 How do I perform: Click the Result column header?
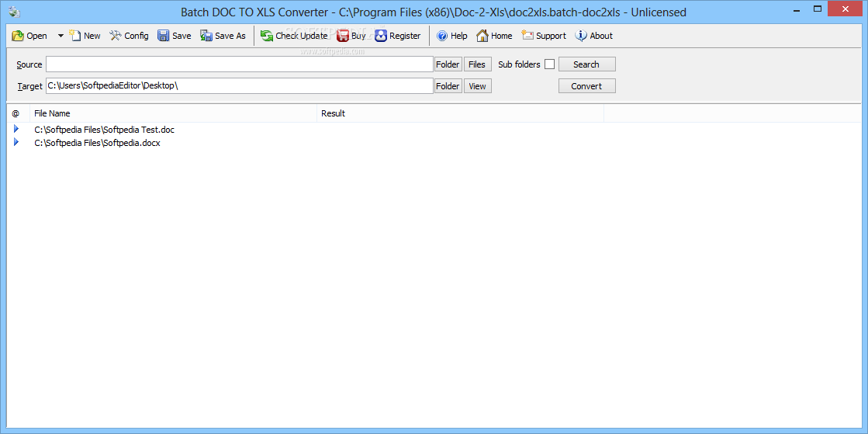[x=460, y=113]
